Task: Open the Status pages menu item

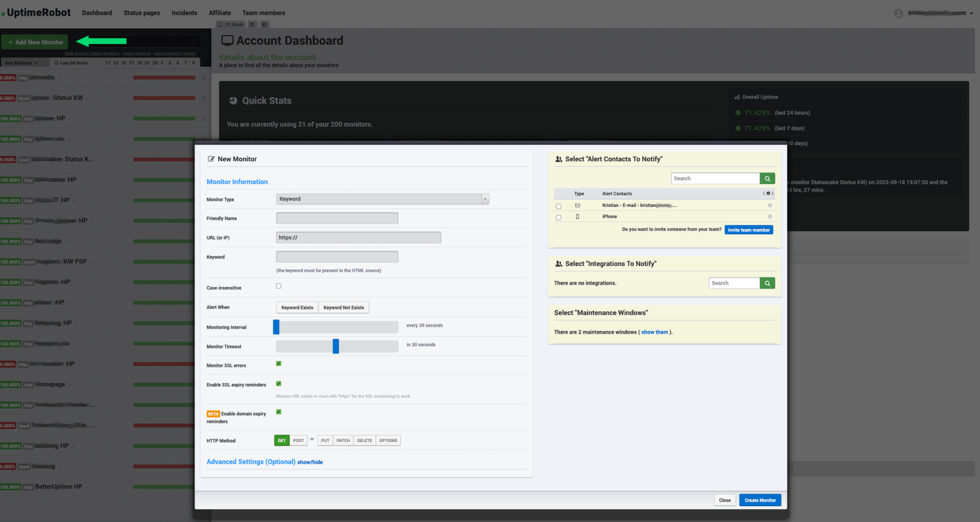Action: click(142, 12)
